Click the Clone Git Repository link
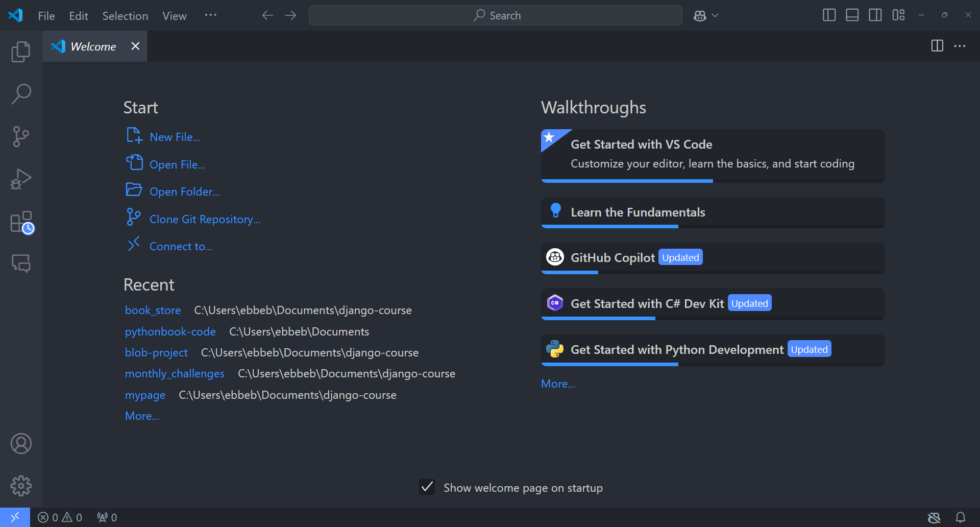 pos(205,219)
